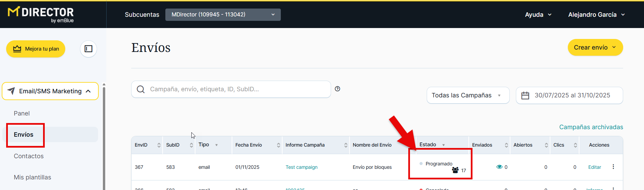Click the Mejora tu plan button

[36, 49]
